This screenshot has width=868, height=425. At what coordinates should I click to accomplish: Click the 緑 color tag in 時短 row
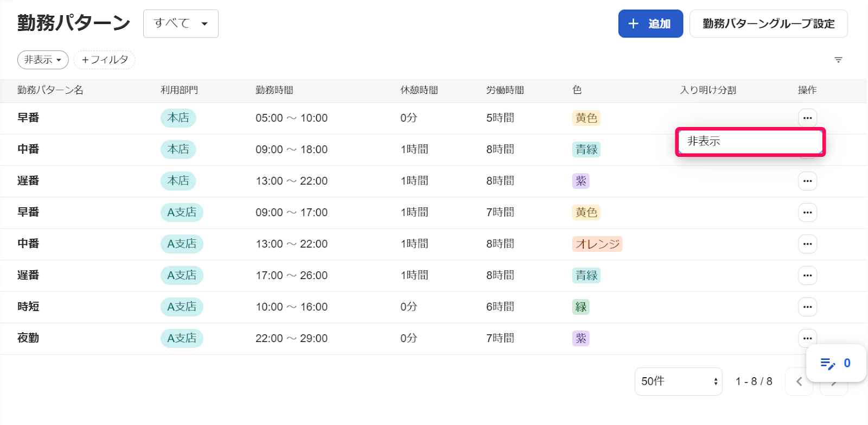point(580,307)
